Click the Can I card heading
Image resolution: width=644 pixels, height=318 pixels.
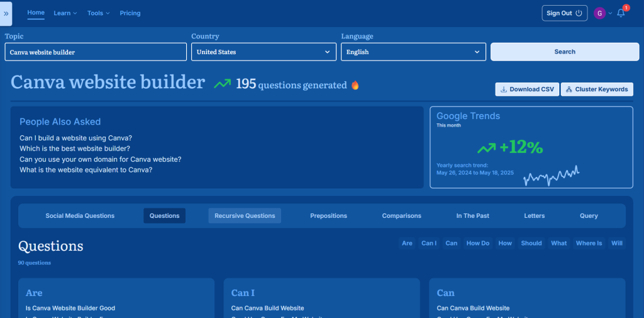(243, 293)
